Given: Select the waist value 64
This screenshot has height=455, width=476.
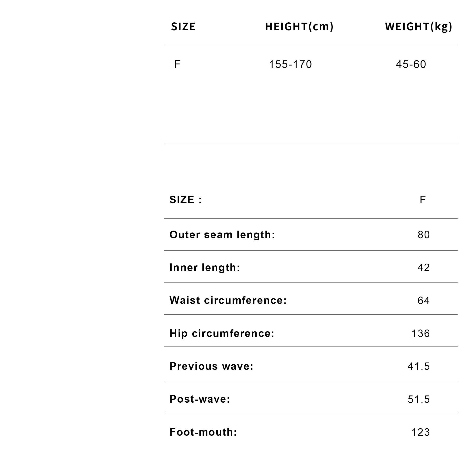Looking at the screenshot, I should [x=424, y=301].
